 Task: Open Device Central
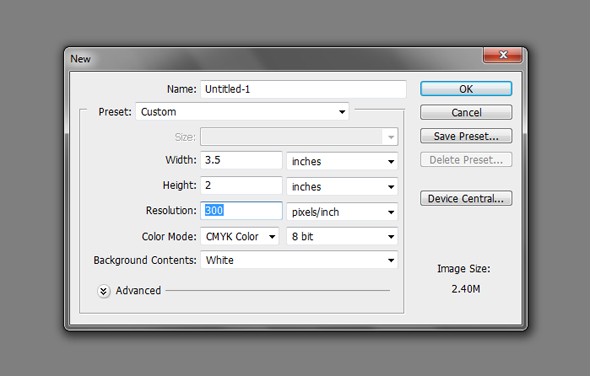click(x=466, y=198)
